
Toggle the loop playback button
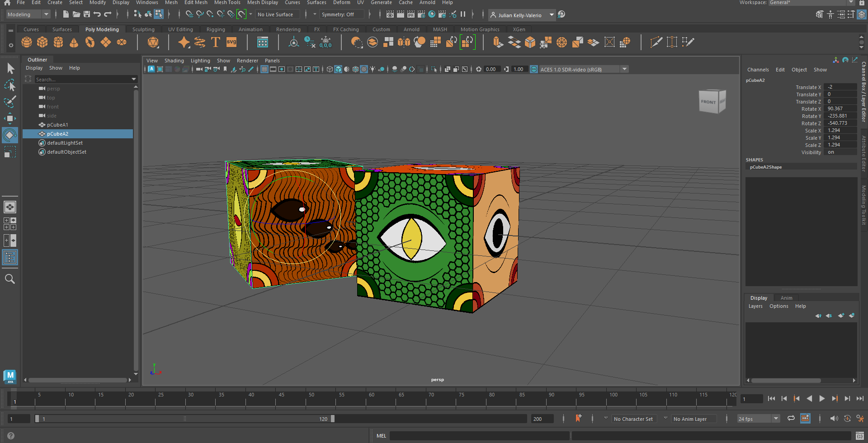tap(791, 419)
